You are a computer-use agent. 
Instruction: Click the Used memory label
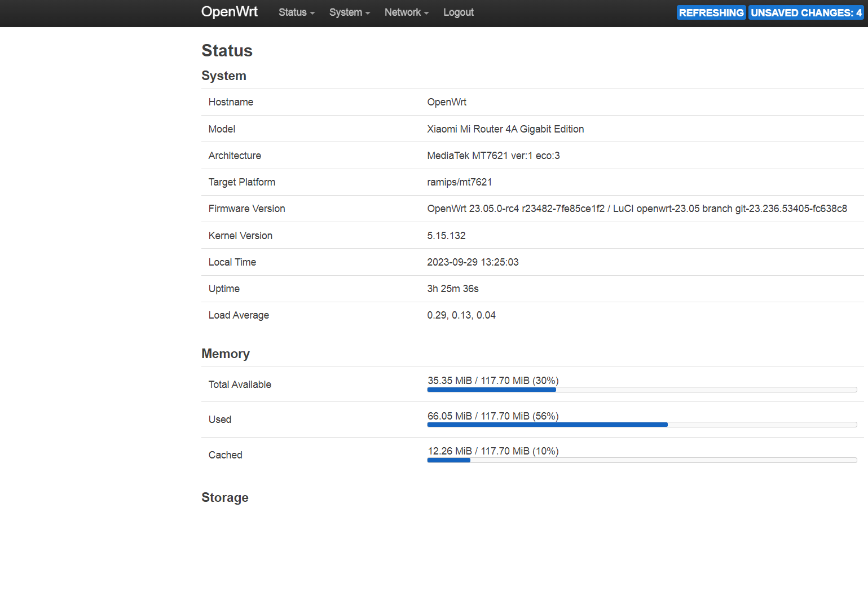pos(220,420)
